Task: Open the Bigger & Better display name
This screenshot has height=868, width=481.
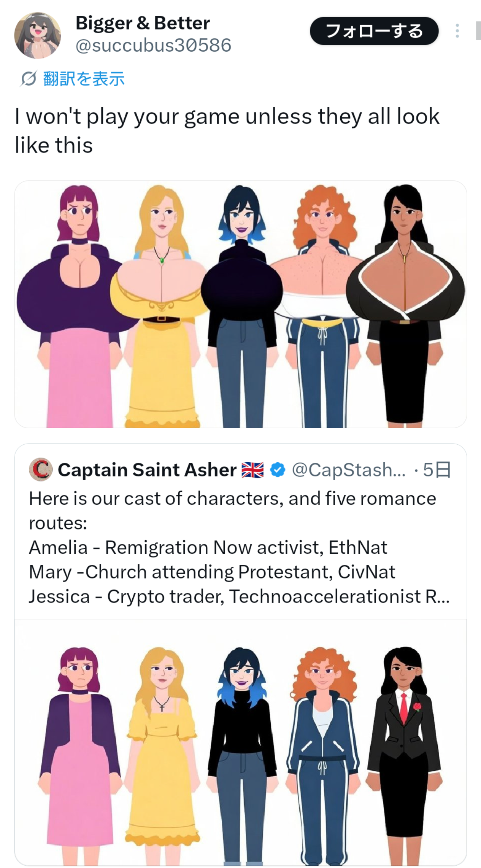Action: click(143, 23)
